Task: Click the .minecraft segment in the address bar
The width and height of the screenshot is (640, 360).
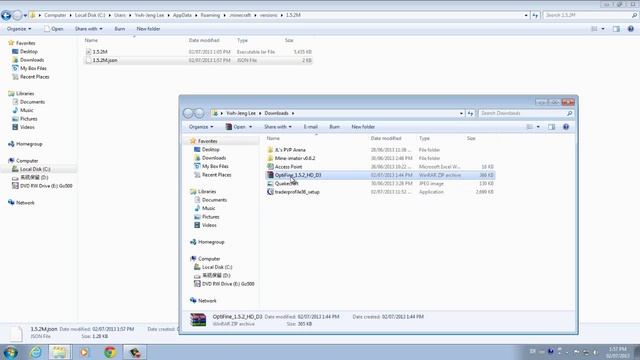Action: (240, 15)
